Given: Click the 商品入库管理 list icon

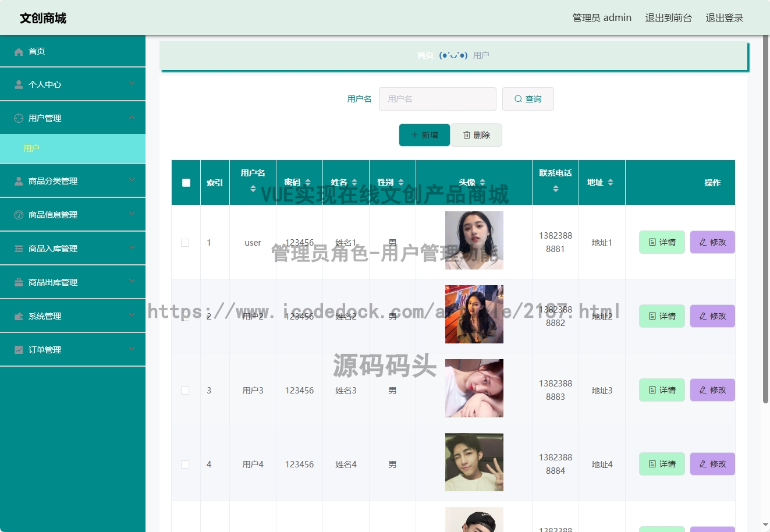Looking at the screenshot, I should [19, 249].
